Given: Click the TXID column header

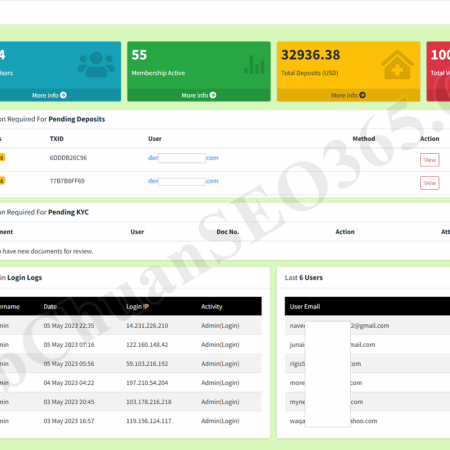Looking at the screenshot, I should pyautogui.click(x=57, y=139).
